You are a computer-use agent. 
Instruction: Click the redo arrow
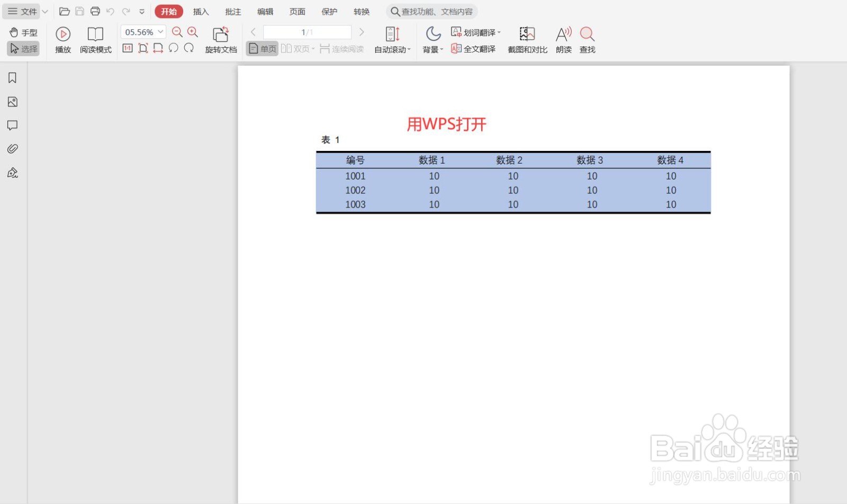coord(126,11)
